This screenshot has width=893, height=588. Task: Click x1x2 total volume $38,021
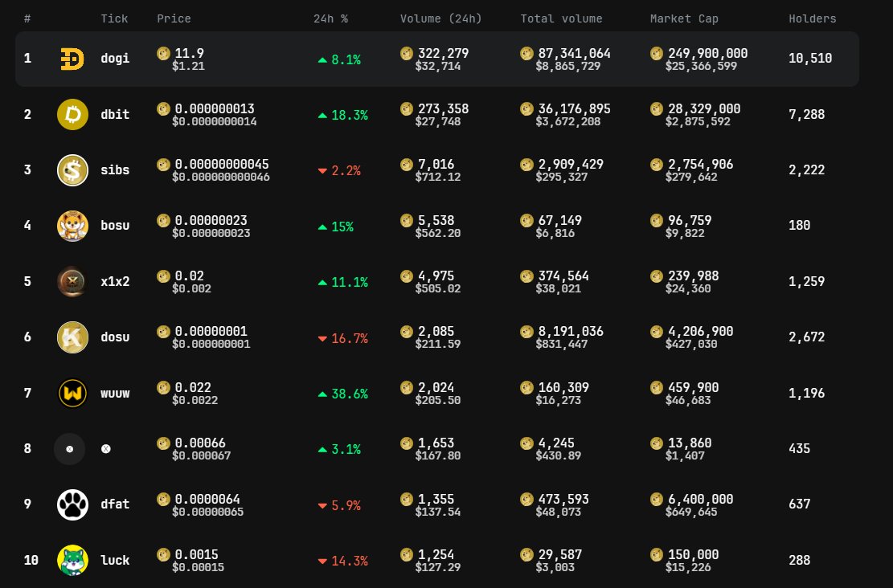point(558,288)
